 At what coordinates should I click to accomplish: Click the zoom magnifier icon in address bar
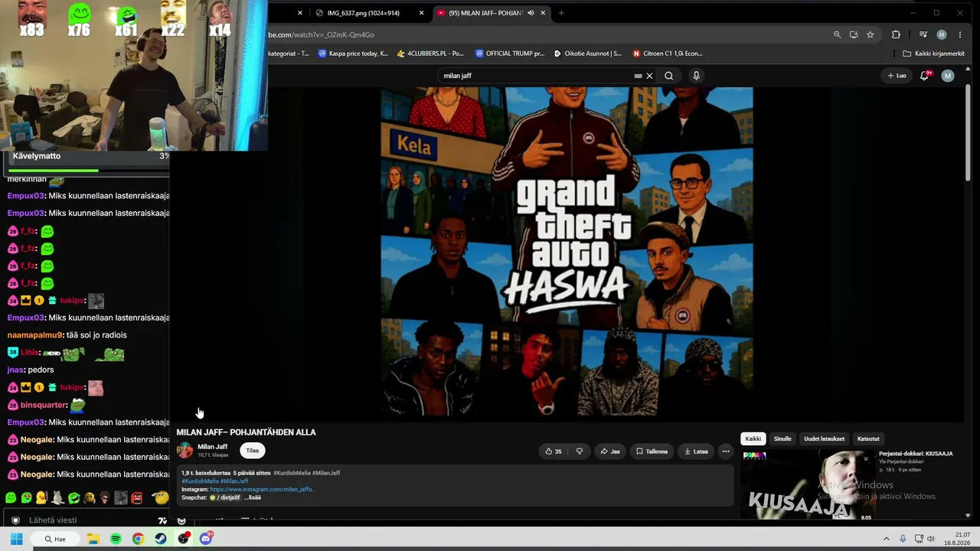tap(837, 34)
